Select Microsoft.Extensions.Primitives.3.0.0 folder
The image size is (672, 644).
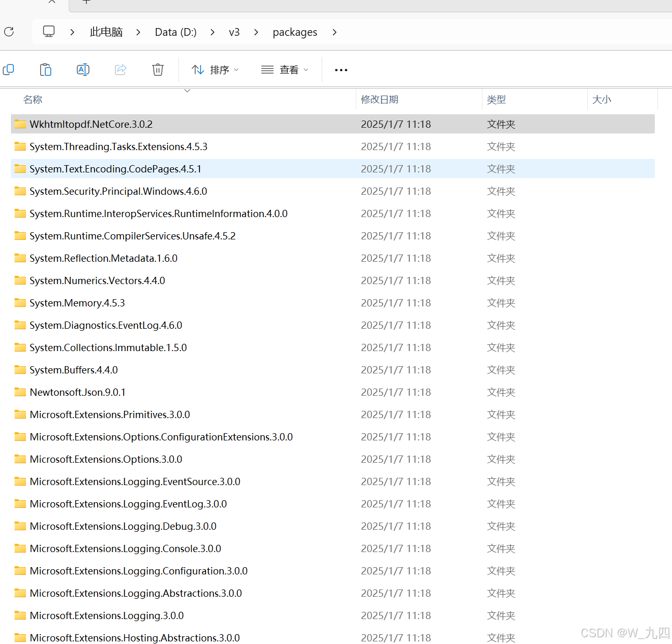pyautogui.click(x=332, y=414)
